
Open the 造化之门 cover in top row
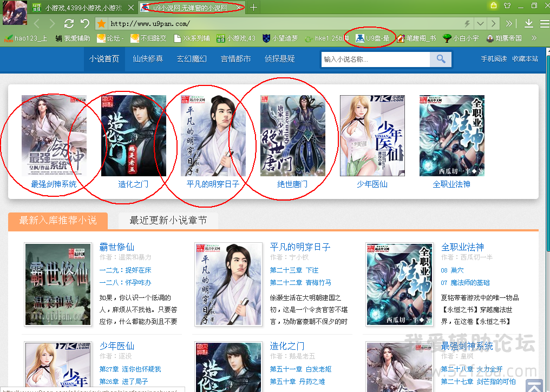pyautogui.click(x=134, y=136)
